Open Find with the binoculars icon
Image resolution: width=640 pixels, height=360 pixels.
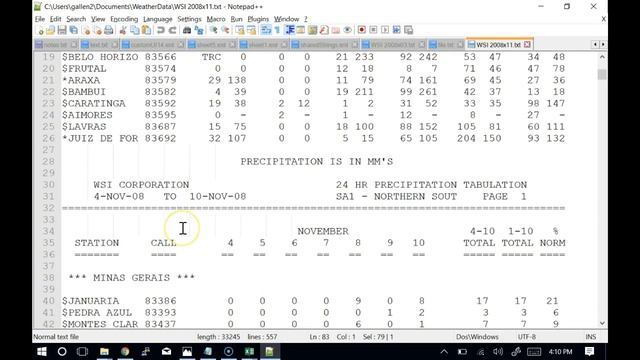coord(187,30)
